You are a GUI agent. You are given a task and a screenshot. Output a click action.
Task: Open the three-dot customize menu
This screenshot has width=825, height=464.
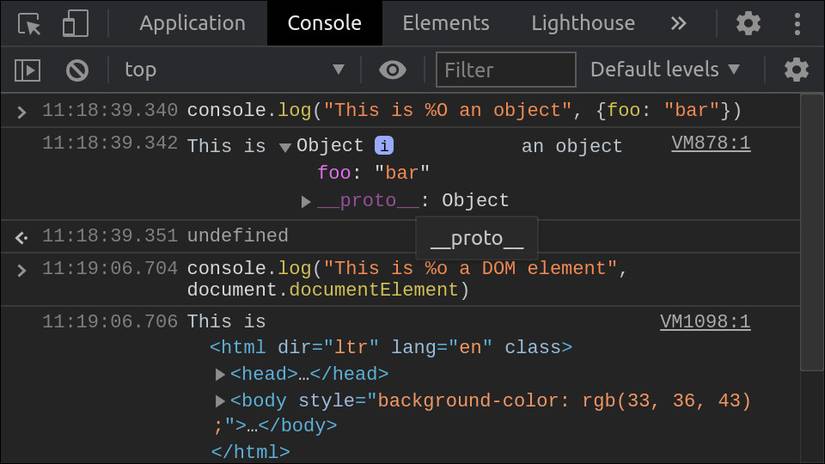797,23
